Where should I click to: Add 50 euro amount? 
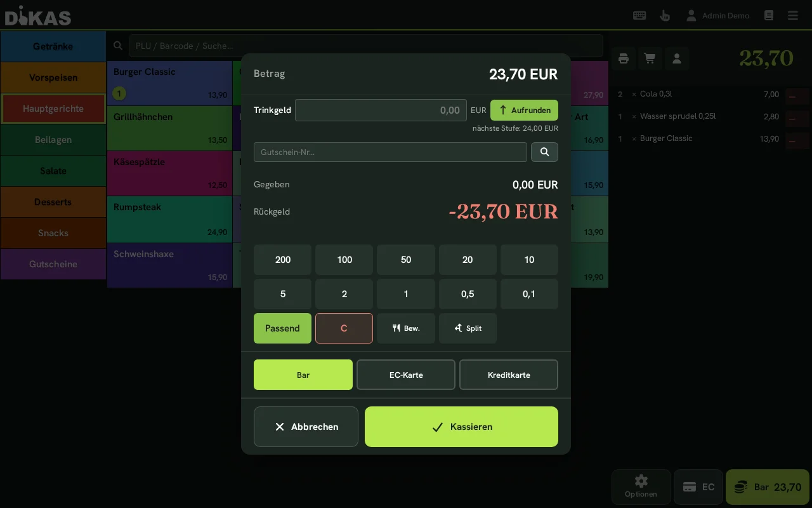(406, 260)
